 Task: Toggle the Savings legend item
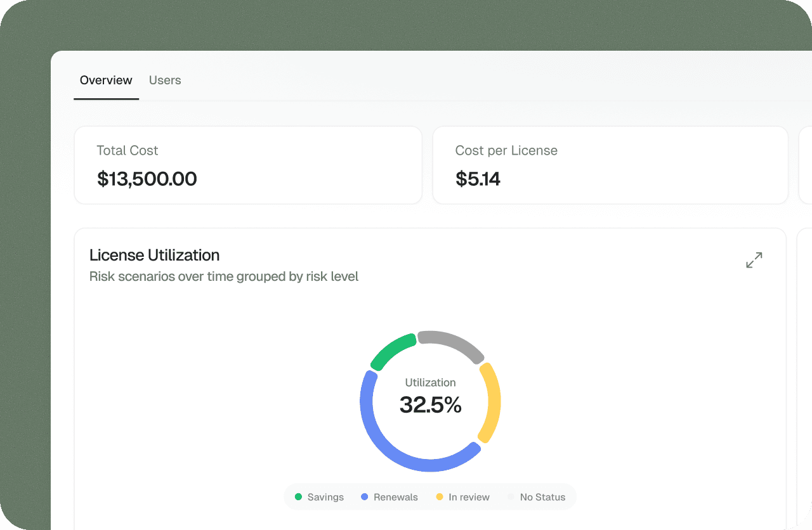320,497
